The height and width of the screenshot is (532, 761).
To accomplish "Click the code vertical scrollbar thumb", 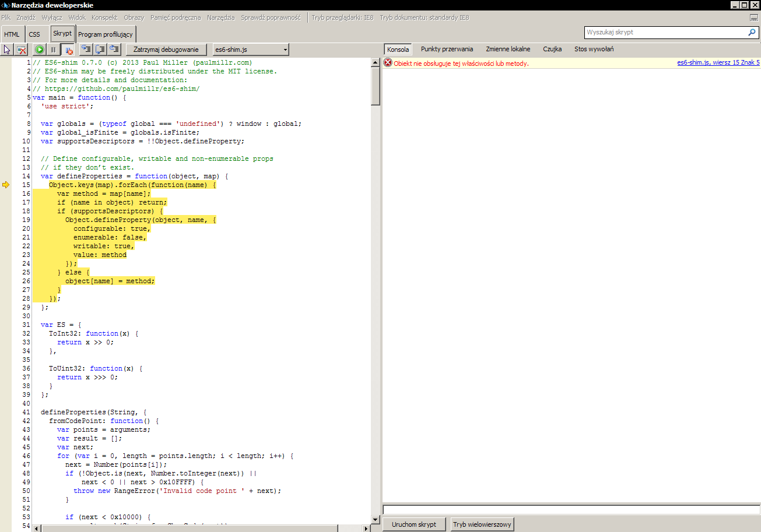I will point(376,86).
